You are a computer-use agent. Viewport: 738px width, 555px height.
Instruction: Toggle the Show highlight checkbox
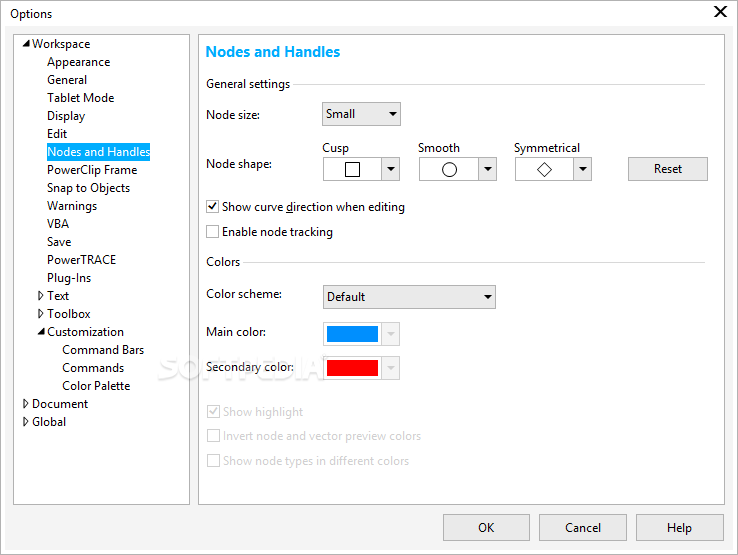[213, 412]
